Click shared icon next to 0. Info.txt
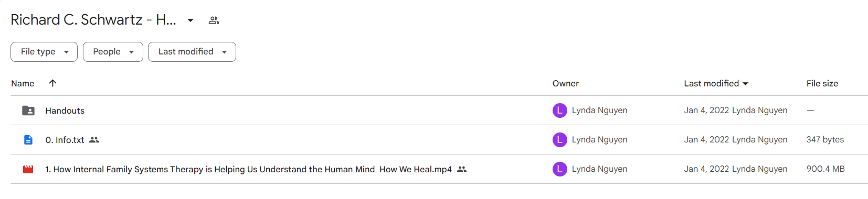 (94, 140)
